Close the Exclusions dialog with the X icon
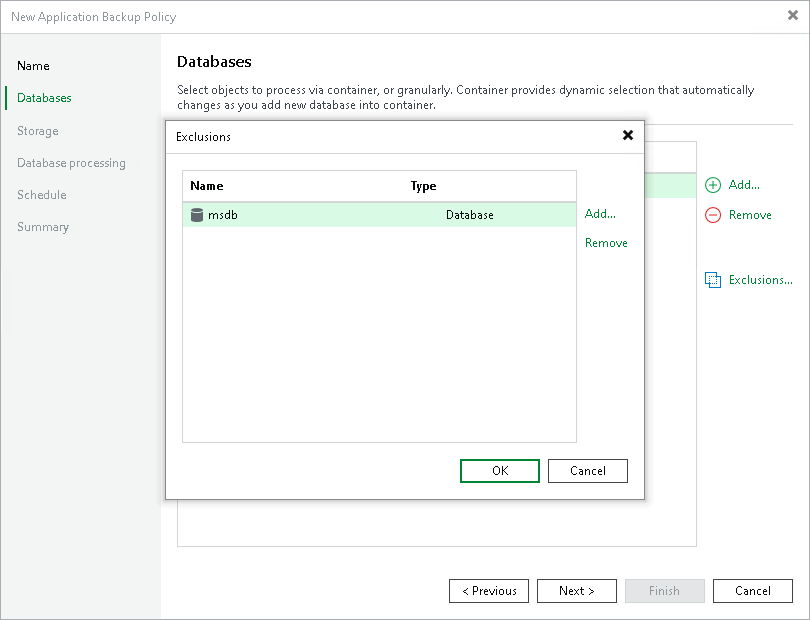 click(x=628, y=135)
